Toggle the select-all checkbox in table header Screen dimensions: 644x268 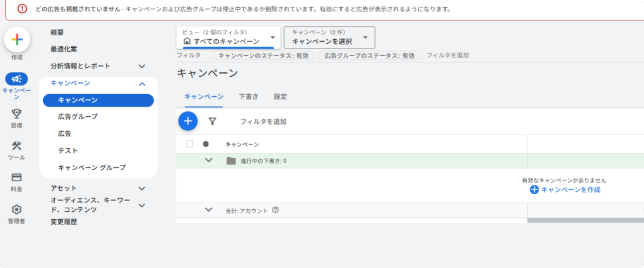point(190,144)
